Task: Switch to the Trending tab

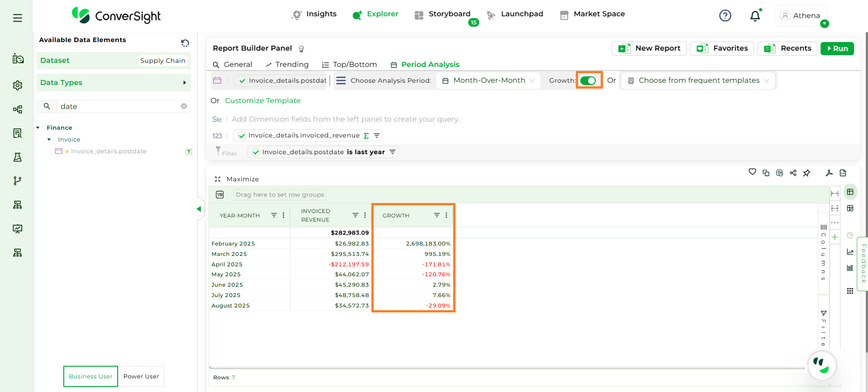Action: click(x=287, y=65)
